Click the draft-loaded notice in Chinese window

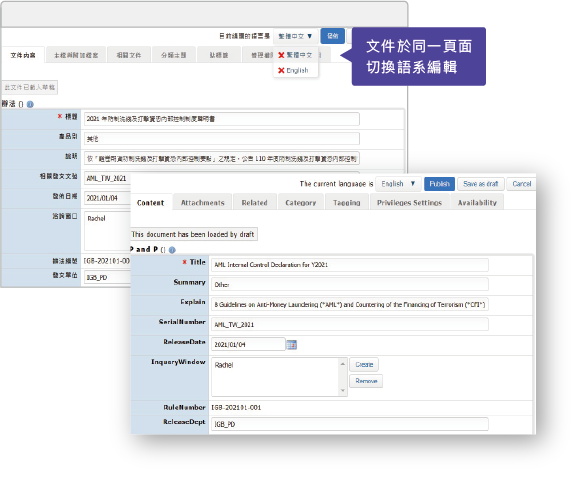click(x=30, y=87)
